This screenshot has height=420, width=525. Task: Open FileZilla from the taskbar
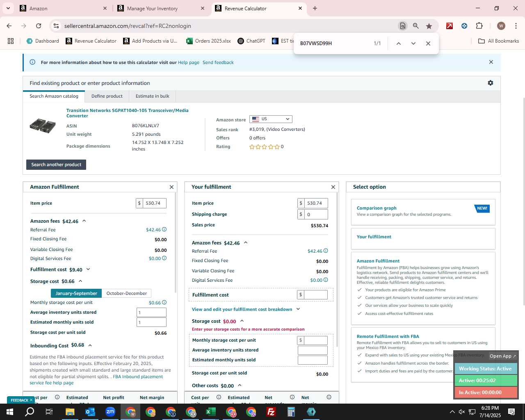(x=271, y=412)
